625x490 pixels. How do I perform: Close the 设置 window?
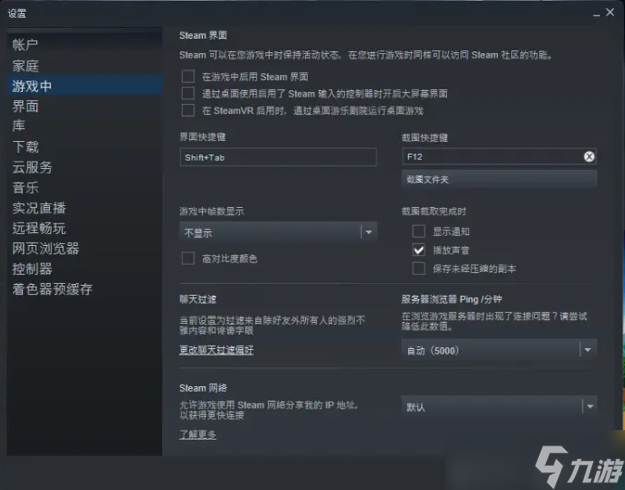610,12
